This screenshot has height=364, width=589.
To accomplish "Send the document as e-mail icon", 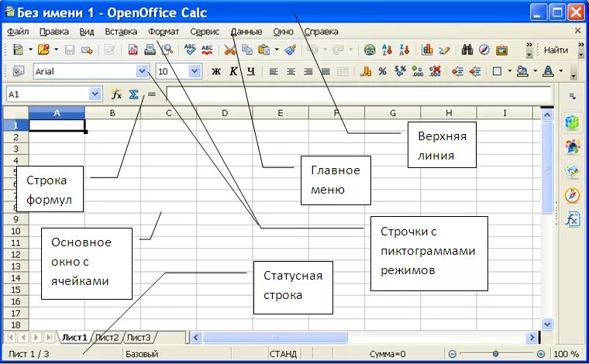I will point(87,50).
